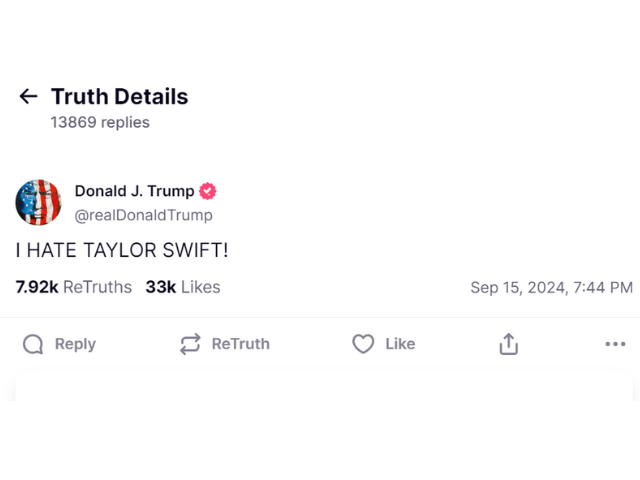This screenshot has height=480, width=640.
Task: Click the 13869 replies count
Action: [x=100, y=122]
